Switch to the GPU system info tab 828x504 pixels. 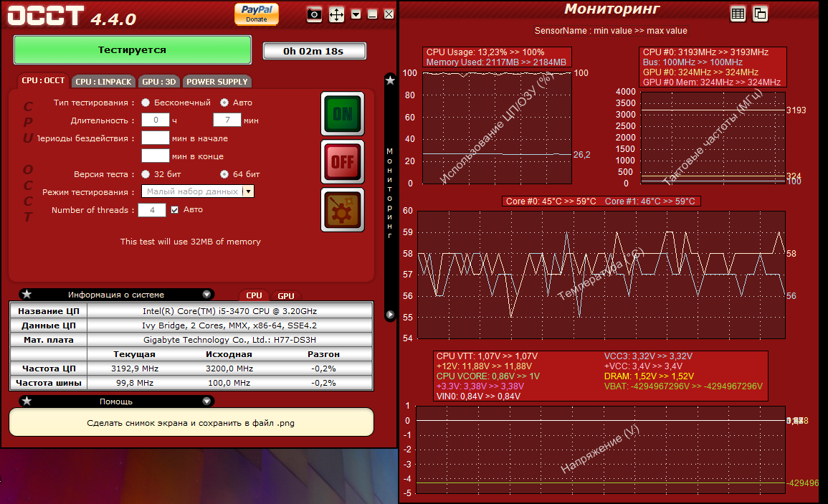(286, 296)
